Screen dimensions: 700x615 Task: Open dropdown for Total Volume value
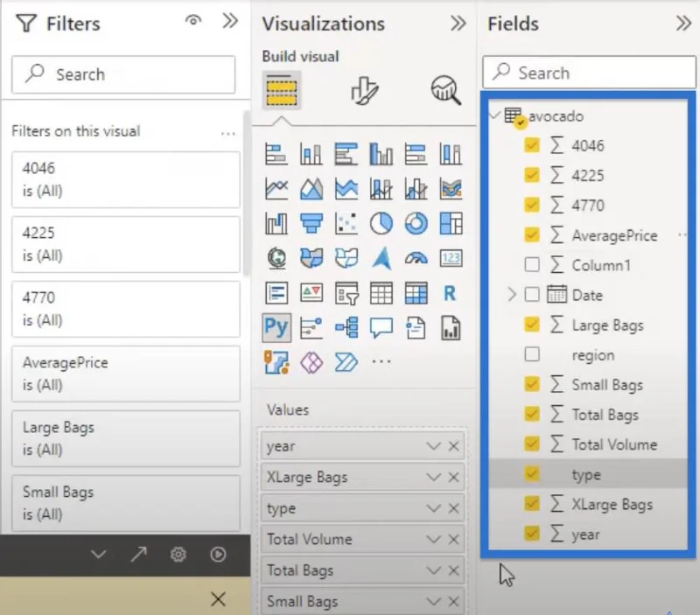click(x=433, y=539)
